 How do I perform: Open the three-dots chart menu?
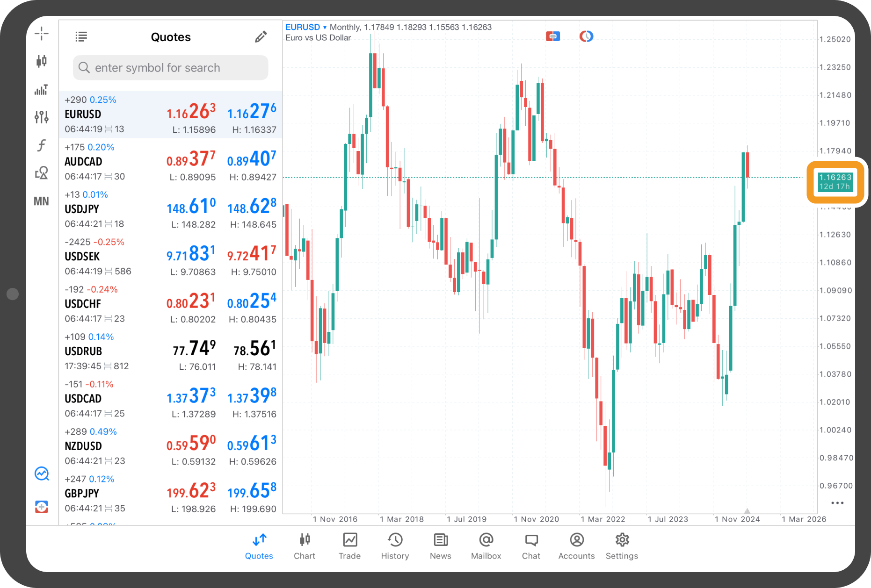(837, 503)
